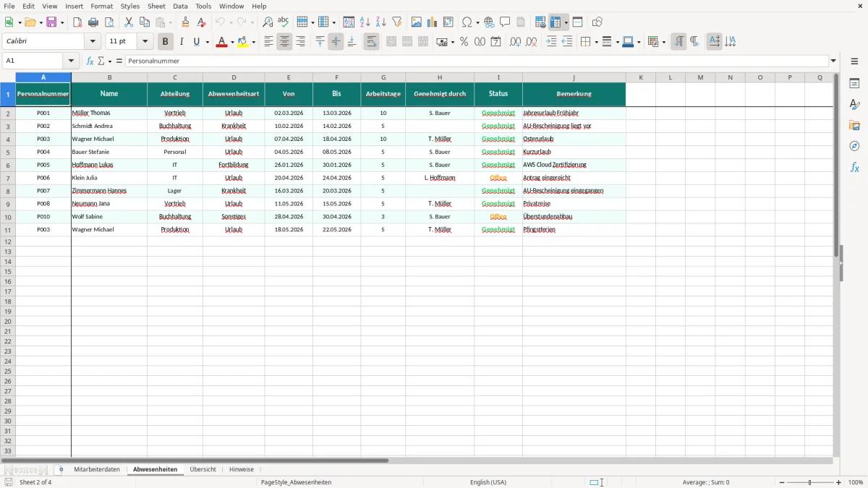The width and height of the screenshot is (868, 488).
Task: Insert a chart
Action: tap(433, 22)
